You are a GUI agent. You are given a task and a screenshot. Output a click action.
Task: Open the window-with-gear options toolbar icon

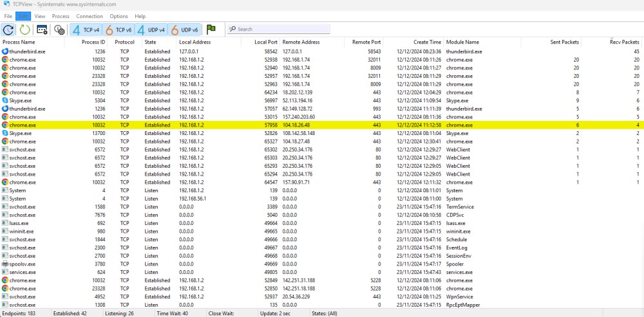[43, 29]
